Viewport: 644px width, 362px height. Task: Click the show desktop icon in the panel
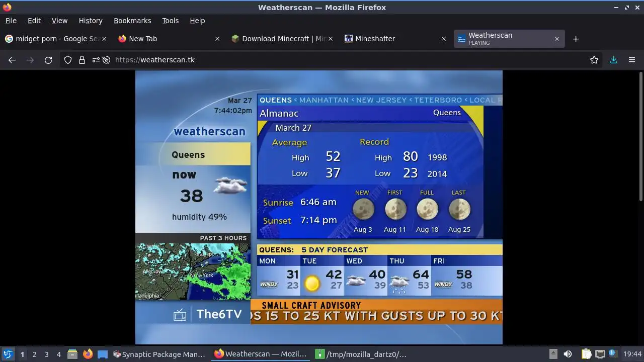103,354
